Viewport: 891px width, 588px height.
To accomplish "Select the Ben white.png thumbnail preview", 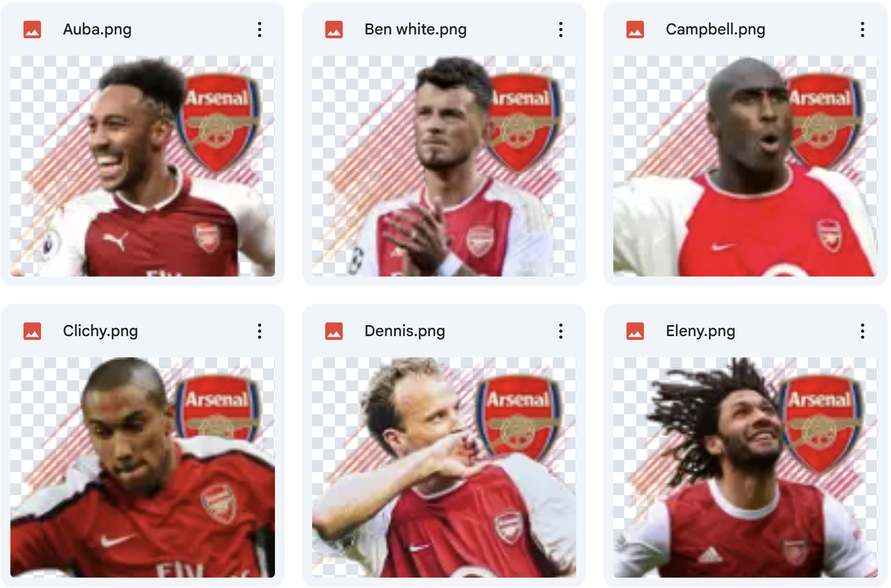I will click(x=444, y=166).
